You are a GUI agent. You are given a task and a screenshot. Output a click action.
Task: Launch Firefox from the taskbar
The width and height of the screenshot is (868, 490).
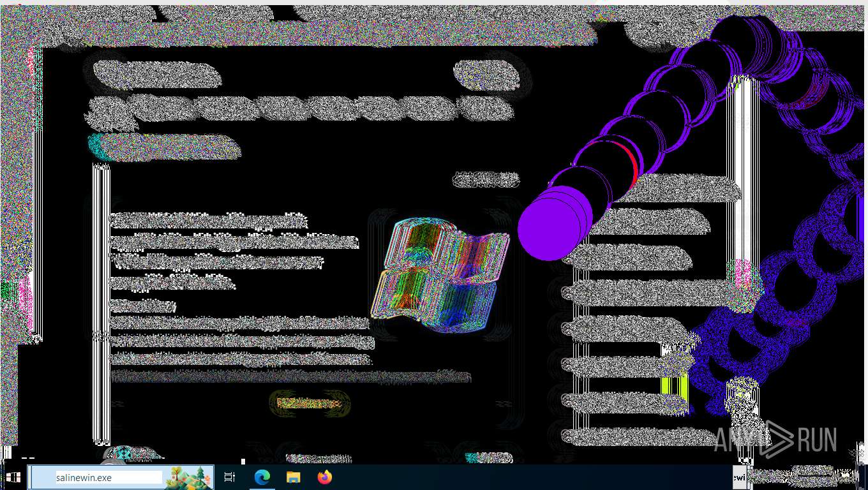click(325, 477)
